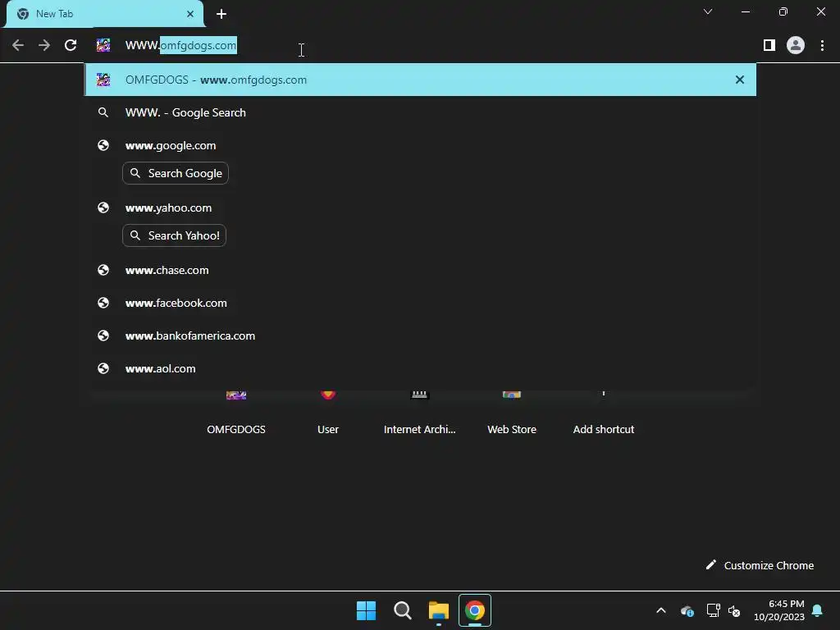Open the Internet Archive shortcut tile
Screen dimensions: 840x630
click(419, 413)
